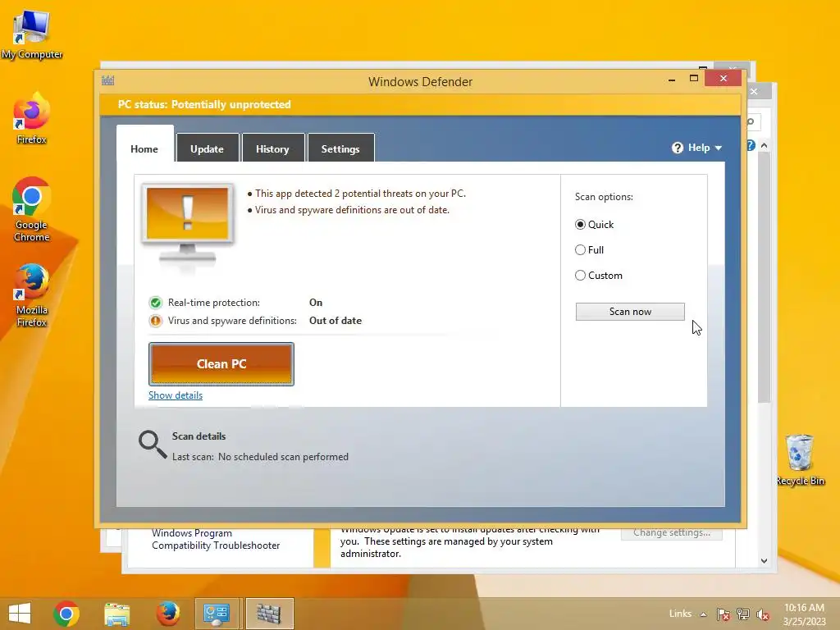
Task: Expand the Help dropdown arrow
Action: [719, 148]
